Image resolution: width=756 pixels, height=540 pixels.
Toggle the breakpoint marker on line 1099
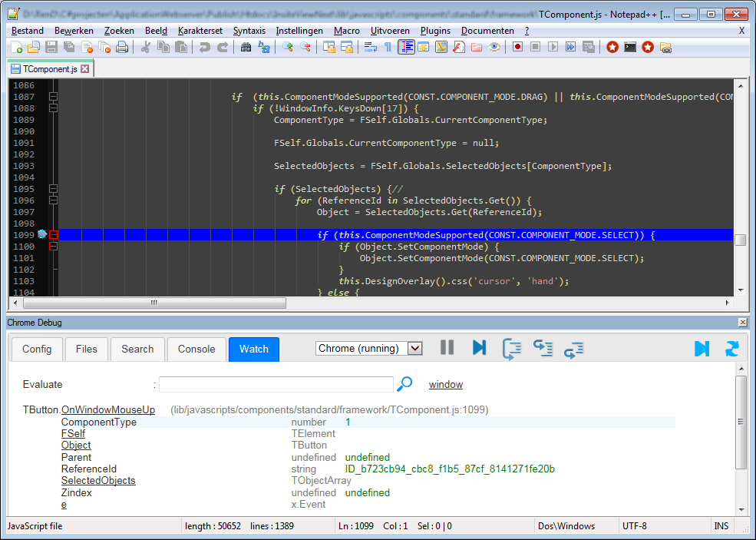(x=42, y=234)
